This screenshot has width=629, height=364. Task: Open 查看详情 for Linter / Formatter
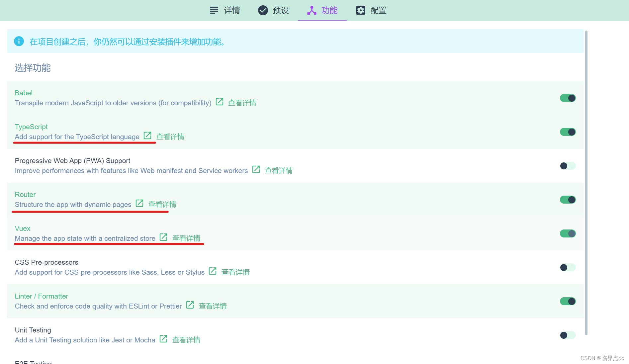[x=213, y=306]
